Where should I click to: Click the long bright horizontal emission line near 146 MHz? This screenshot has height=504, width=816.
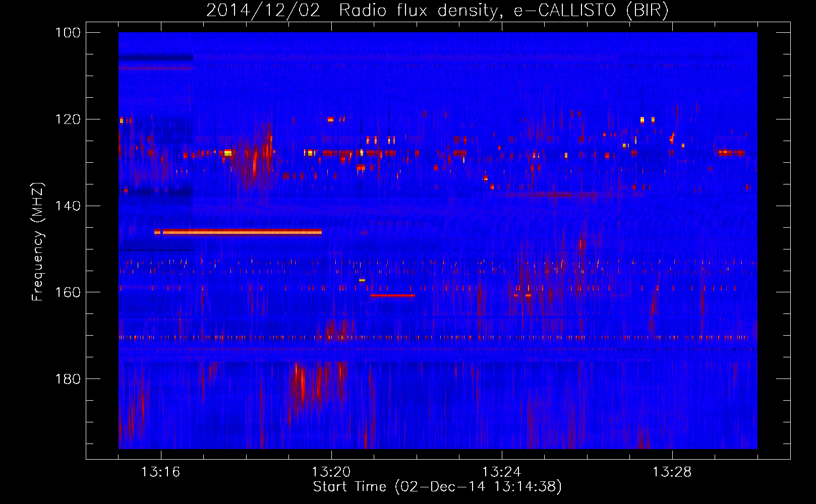click(x=238, y=232)
